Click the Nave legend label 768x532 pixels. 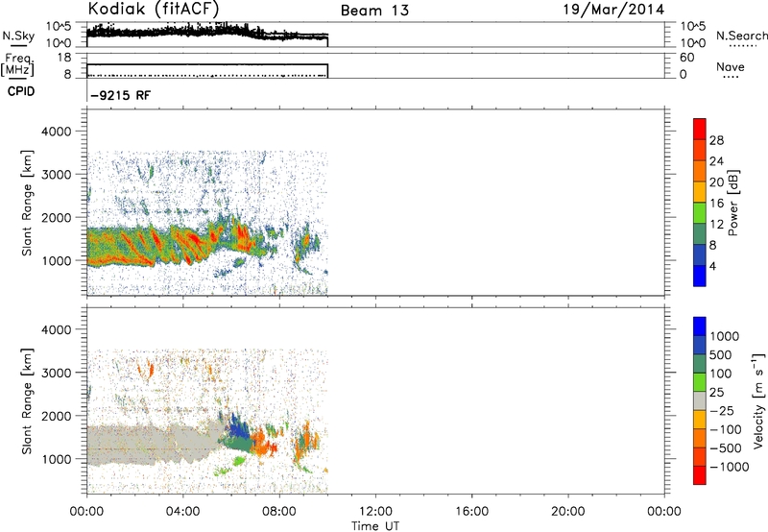click(731, 67)
